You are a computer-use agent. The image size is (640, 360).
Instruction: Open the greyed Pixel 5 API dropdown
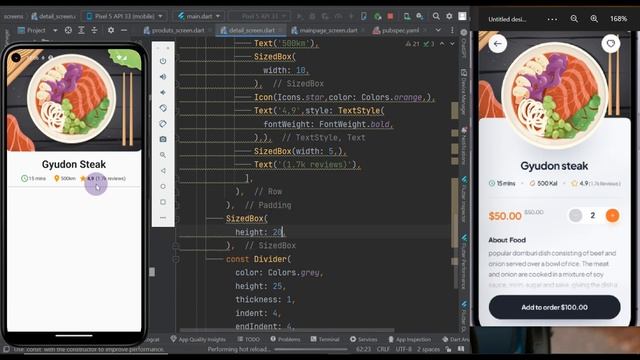260,16
